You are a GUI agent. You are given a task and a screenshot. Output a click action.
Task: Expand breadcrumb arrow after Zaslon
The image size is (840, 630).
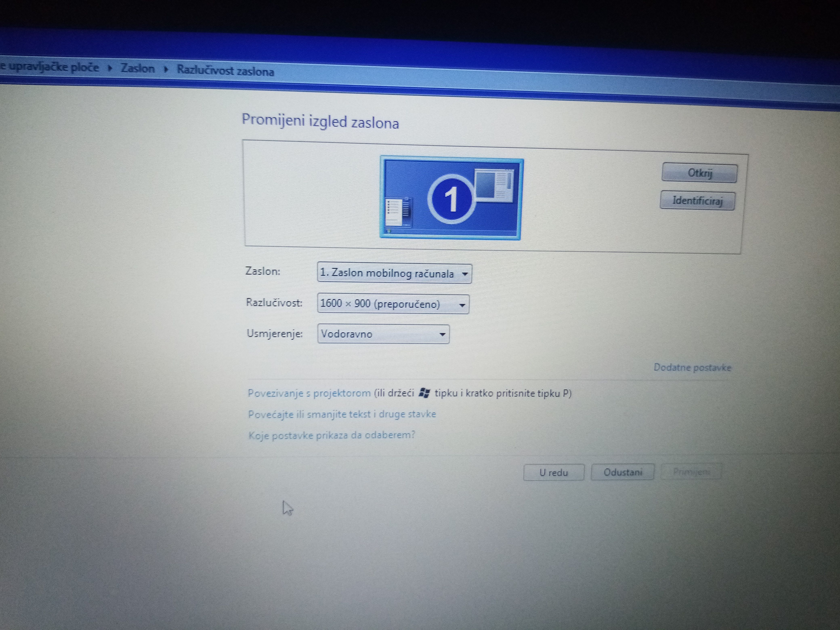[166, 69]
